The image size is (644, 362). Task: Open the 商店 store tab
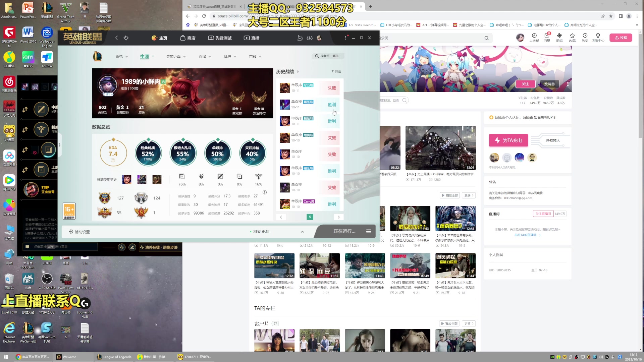188,38
